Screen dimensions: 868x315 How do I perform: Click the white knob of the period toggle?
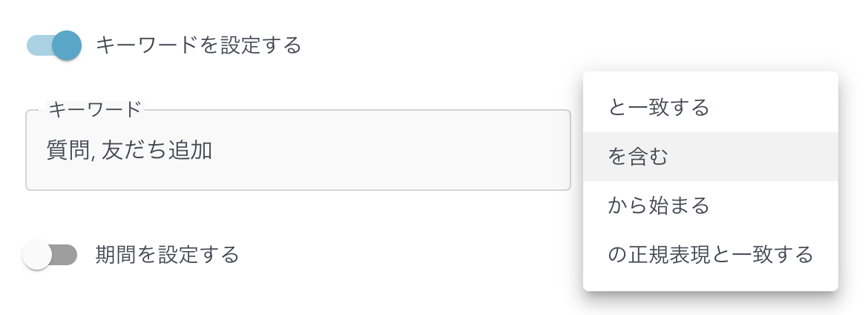(x=37, y=255)
